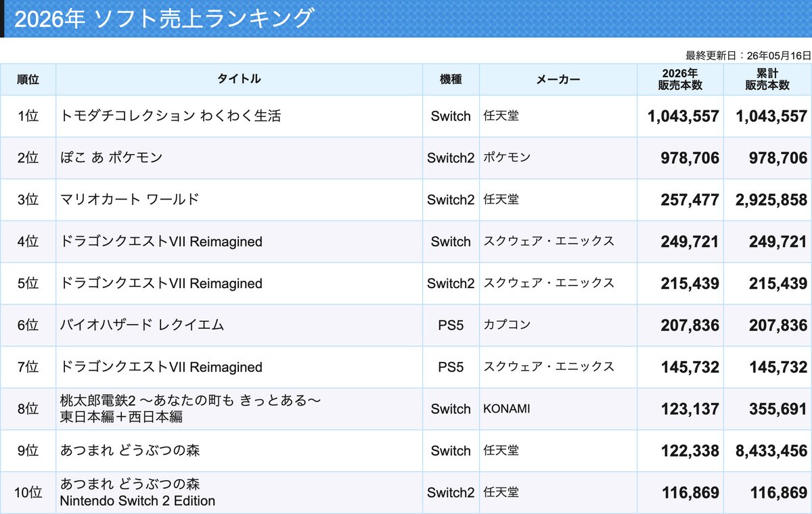This screenshot has height=514, width=812.
Task: Click cumulative value 8,433,456
Action: (x=771, y=451)
